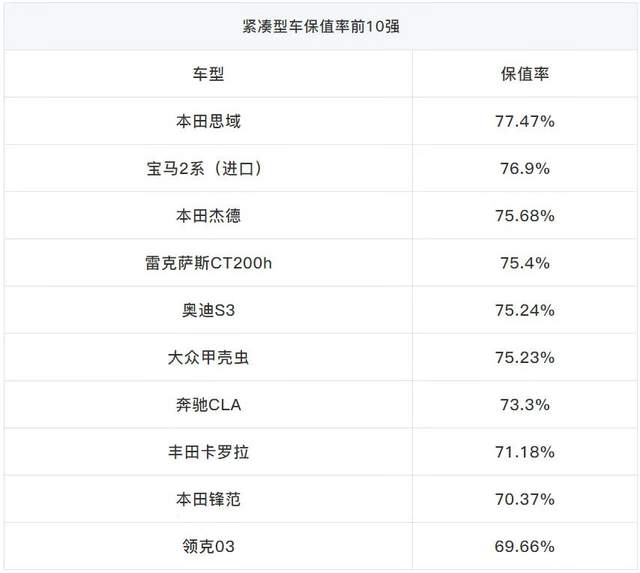Select the 雷克萨斯CT200h cell

point(208,263)
